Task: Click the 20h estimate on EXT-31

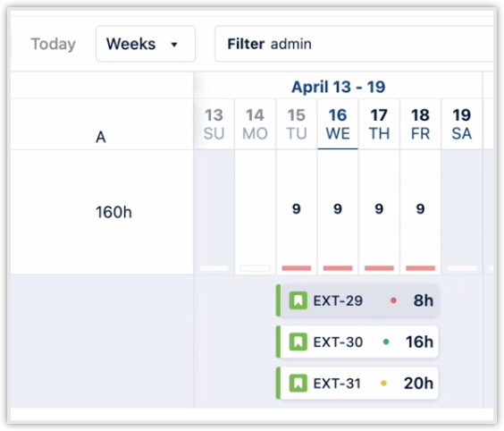Action: (418, 383)
